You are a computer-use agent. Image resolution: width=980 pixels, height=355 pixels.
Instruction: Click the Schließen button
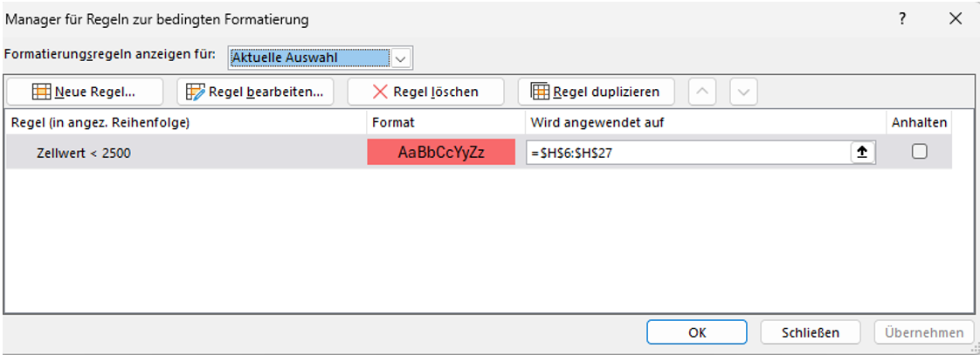pyautogui.click(x=811, y=332)
